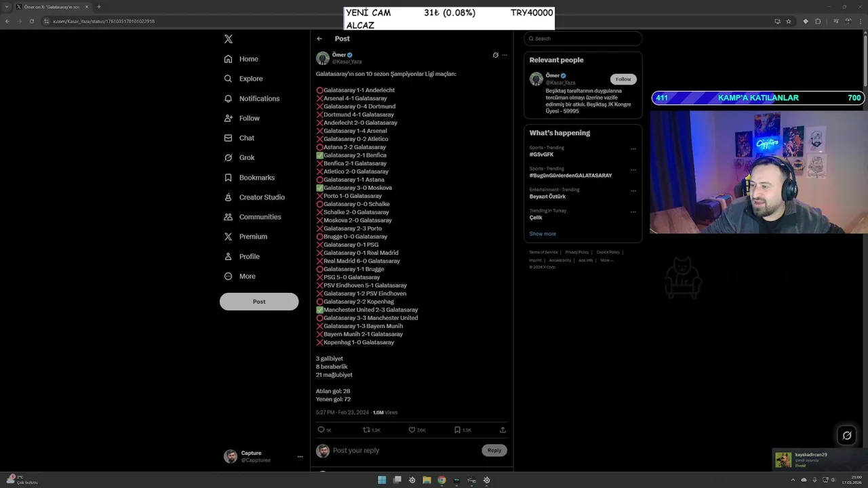Viewport: 868px width, 488px height.
Task: Open options for the #GSvGFK trend
Action: pyautogui.click(x=633, y=148)
